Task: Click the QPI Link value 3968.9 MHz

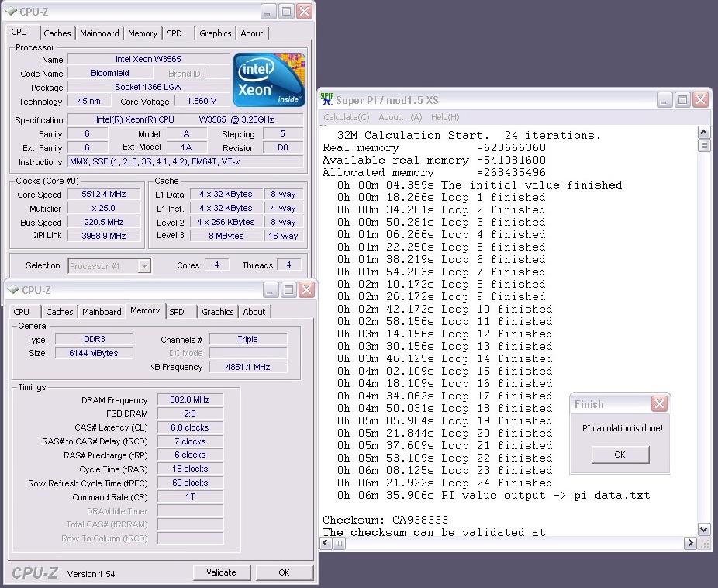Action: [x=103, y=236]
